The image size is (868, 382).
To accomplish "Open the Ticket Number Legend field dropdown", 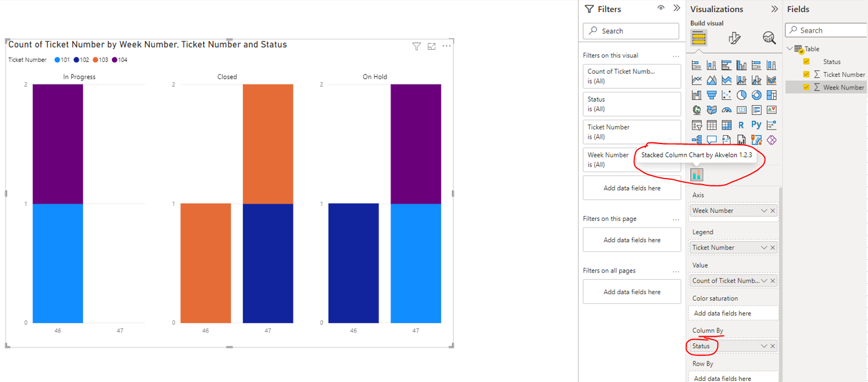I will coord(764,248).
